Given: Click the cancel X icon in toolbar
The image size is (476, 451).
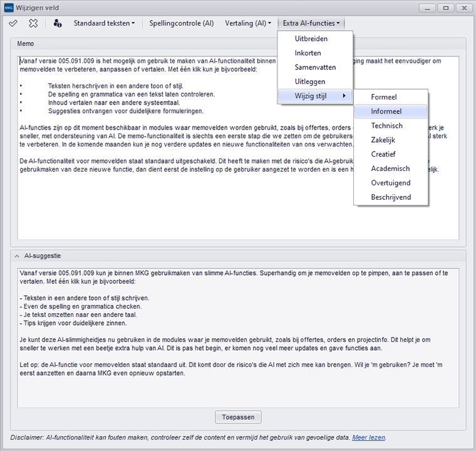Looking at the screenshot, I should click(33, 23).
